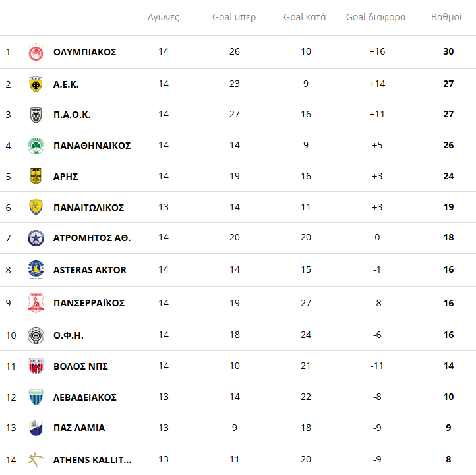Open the ΟΛΥΜΠΙΑΚΟΣ team name link
This screenshot has height=475, width=476.
pyautogui.click(x=84, y=52)
